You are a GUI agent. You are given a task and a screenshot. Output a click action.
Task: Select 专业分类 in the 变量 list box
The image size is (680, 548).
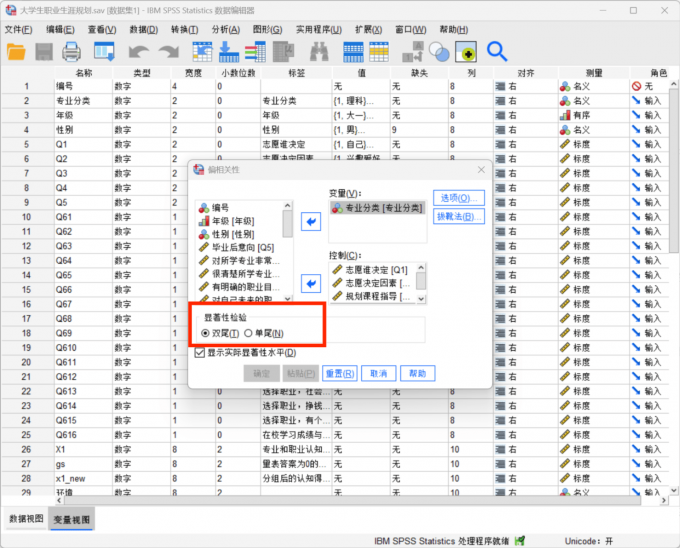coord(377,208)
